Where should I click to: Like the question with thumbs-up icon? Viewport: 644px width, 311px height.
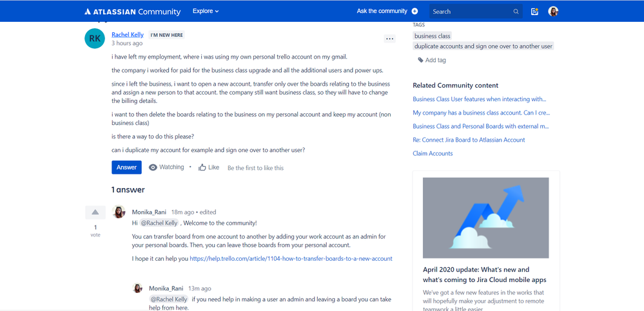(x=202, y=167)
